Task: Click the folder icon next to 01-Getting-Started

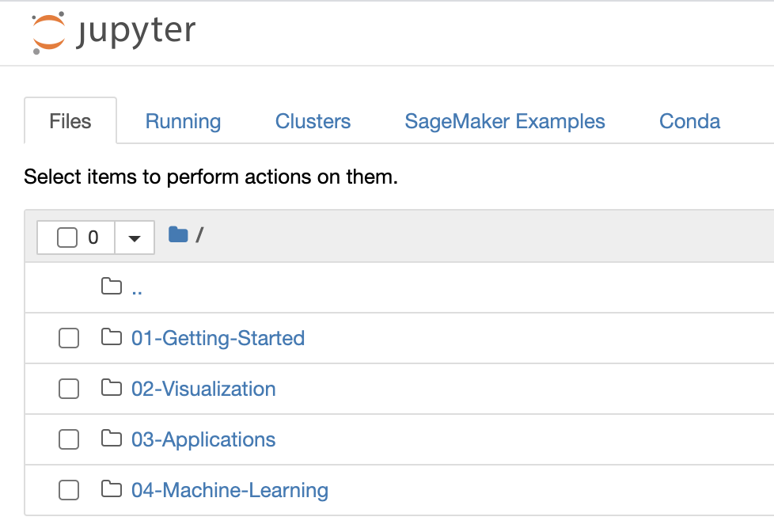Action: coord(112,337)
